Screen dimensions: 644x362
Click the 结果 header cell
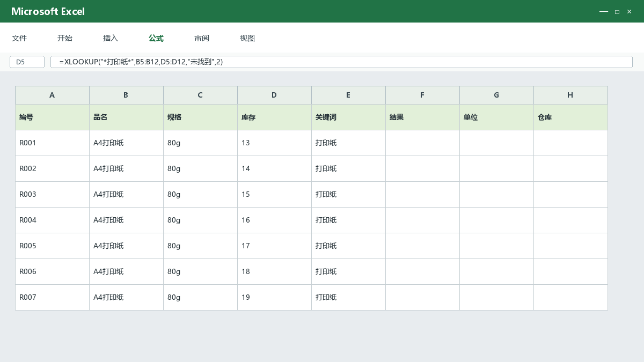point(422,117)
